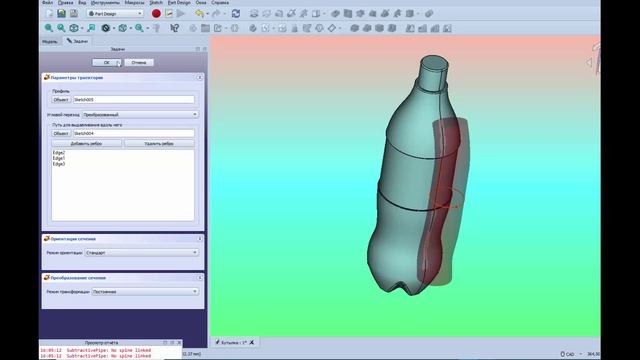Click the last icon in top toolbar row
640x360 pixels.
[x=429, y=13]
